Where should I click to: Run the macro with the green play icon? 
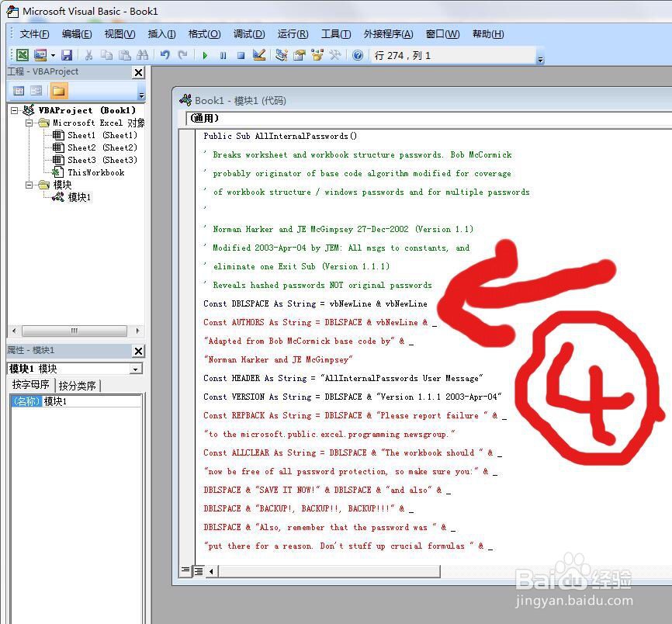[x=205, y=55]
